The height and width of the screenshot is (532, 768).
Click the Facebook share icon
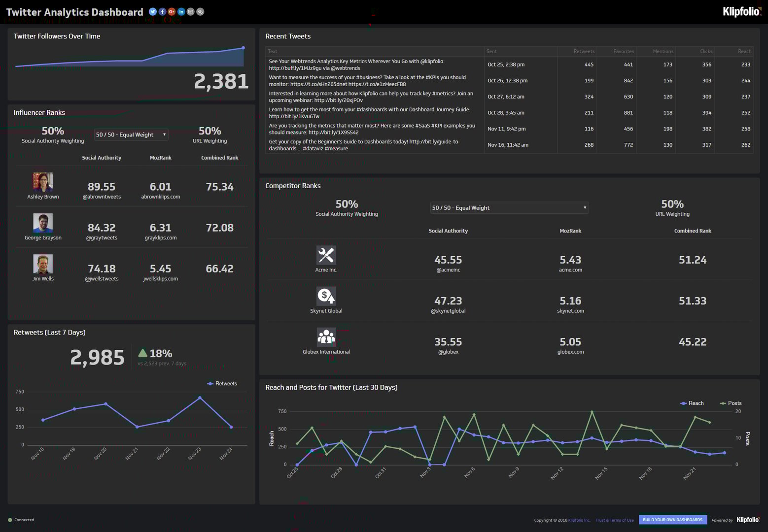point(162,11)
